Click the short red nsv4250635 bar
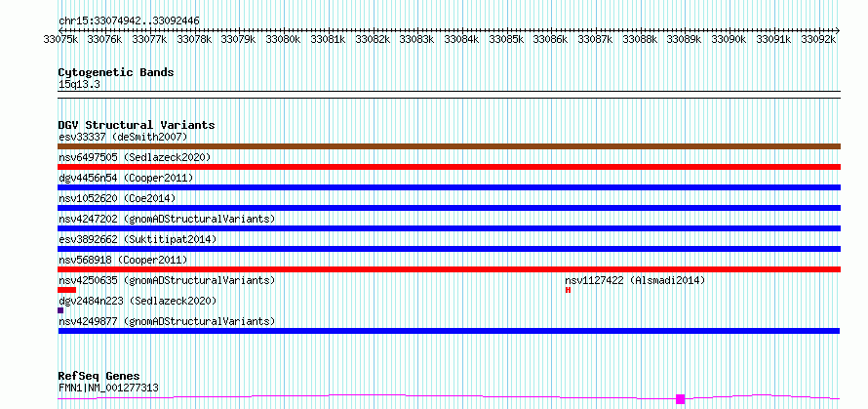868x409 pixels. point(66,290)
